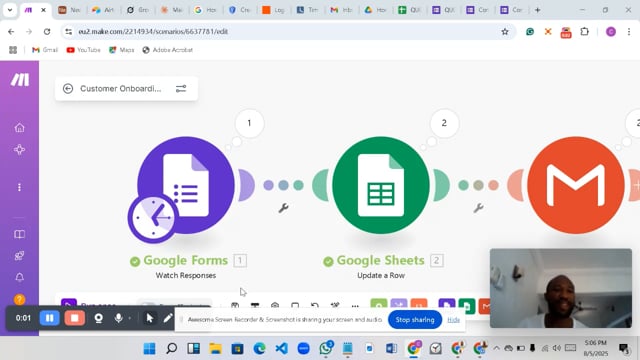Click the operations bubble 2 above Google Sheets
Screen dimensions: 640x360
click(444, 123)
